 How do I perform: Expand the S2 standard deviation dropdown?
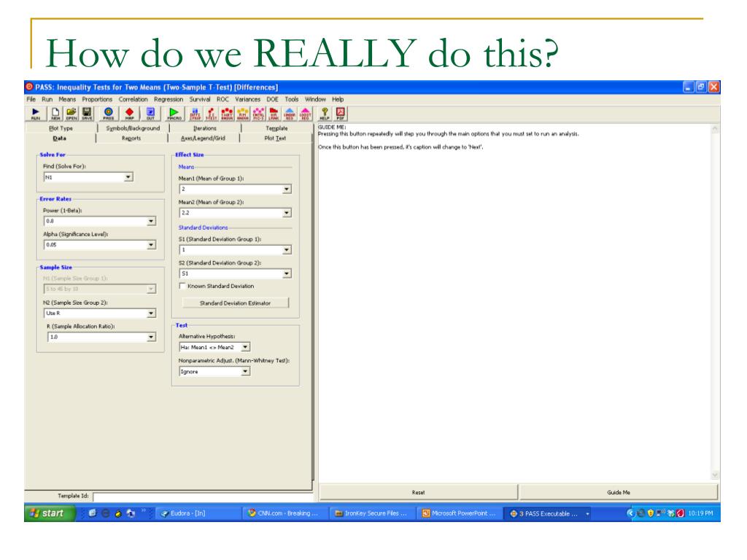286,274
